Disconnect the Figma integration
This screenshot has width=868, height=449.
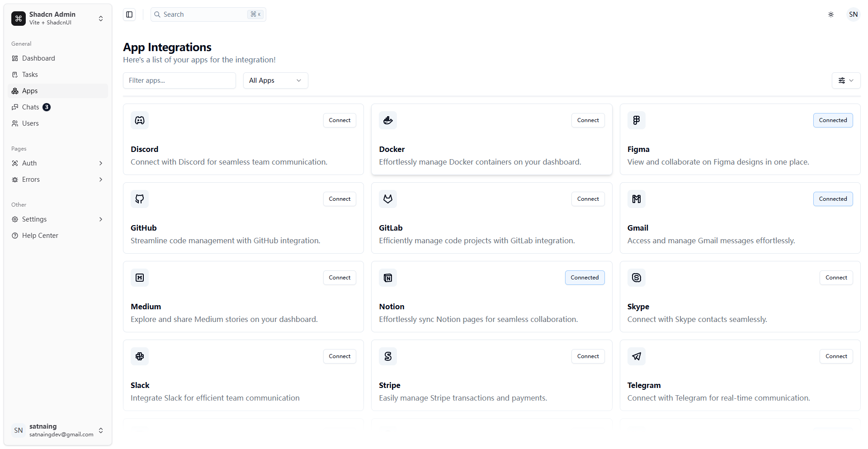tap(833, 120)
